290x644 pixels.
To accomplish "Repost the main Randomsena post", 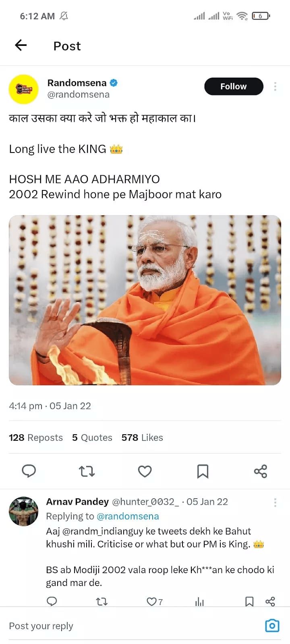I will click(x=87, y=471).
